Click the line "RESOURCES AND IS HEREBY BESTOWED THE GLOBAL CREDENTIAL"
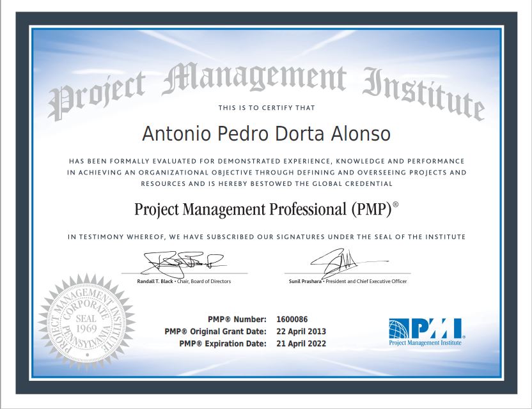Viewport: 532px width, 409px height. click(267, 184)
